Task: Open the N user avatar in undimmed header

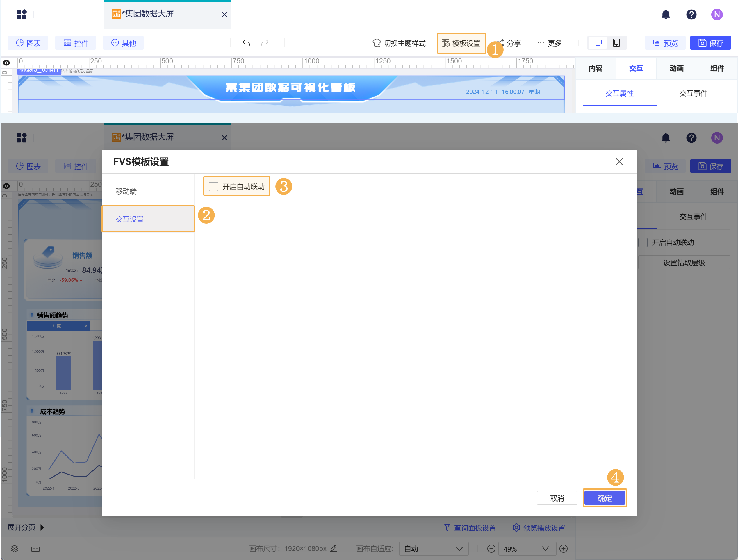Action: pos(717,14)
